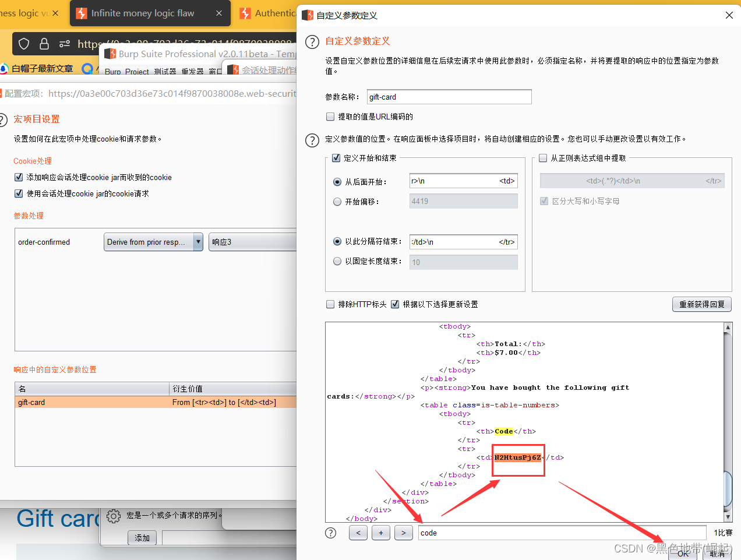
Task: Open the 重发器 menu in Burp Suite
Action: [x=192, y=72]
